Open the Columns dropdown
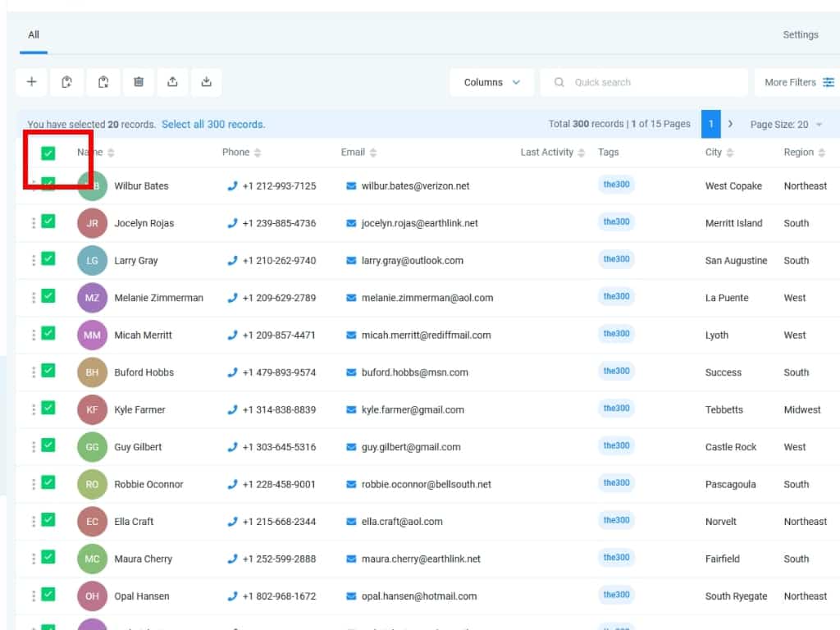The image size is (840, 630). pos(491,82)
